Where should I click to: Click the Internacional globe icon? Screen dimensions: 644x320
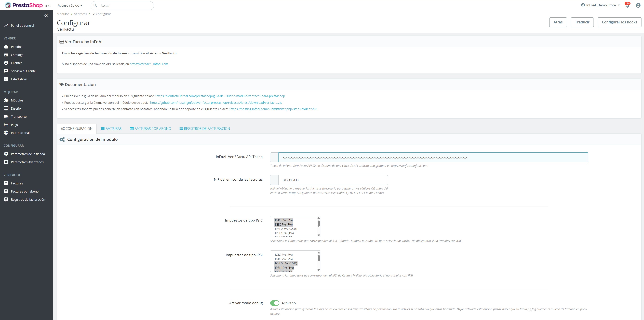coord(6,133)
